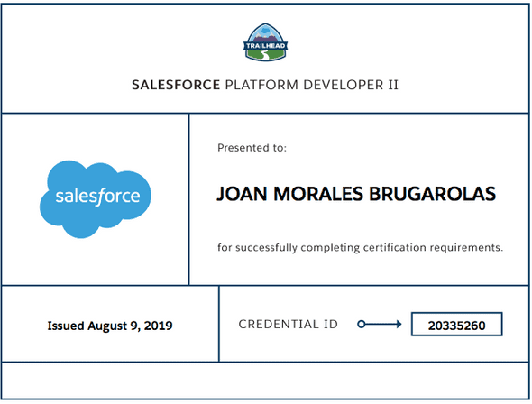
Task: Click the Presented to: label
Action: (x=252, y=148)
